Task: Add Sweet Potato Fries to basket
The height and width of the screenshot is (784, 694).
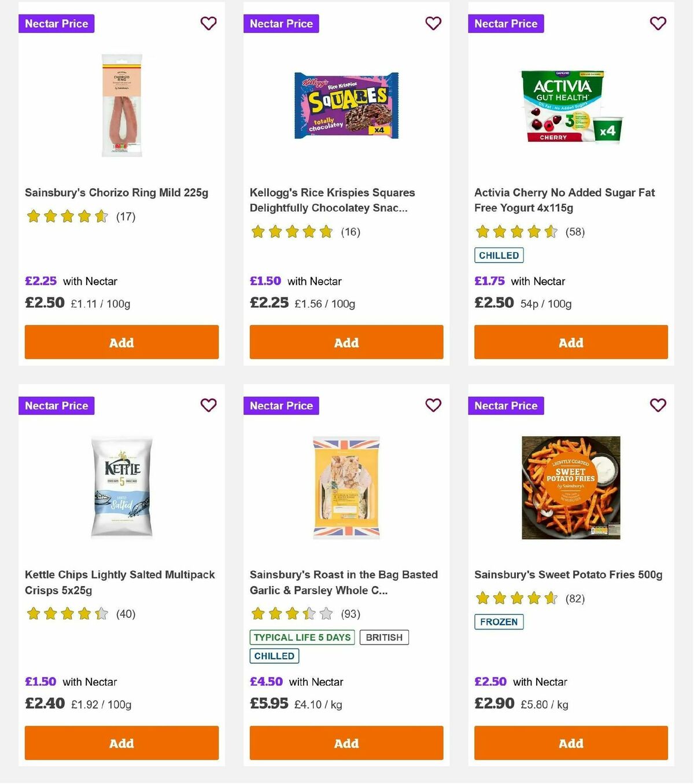Action: click(x=571, y=743)
